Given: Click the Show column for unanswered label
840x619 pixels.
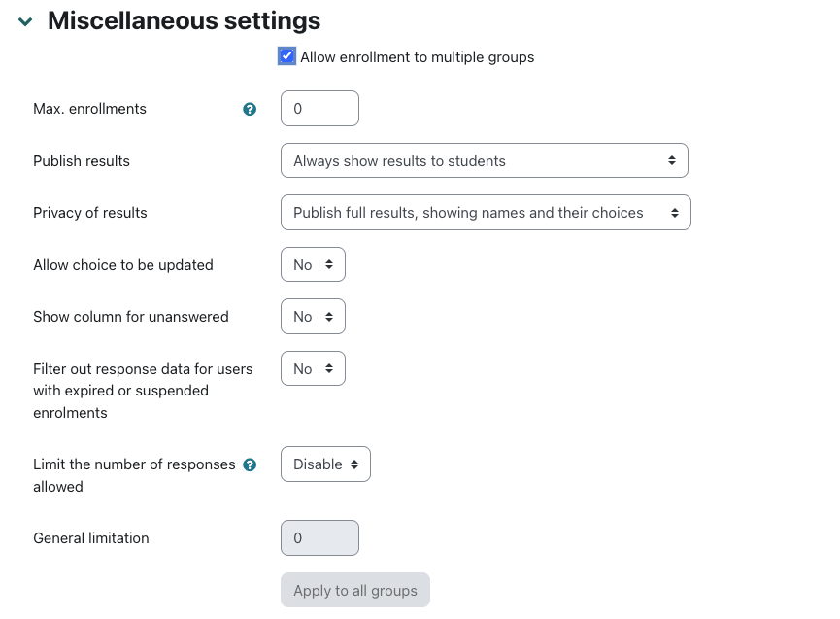Looking at the screenshot, I should tap(131, 317).
